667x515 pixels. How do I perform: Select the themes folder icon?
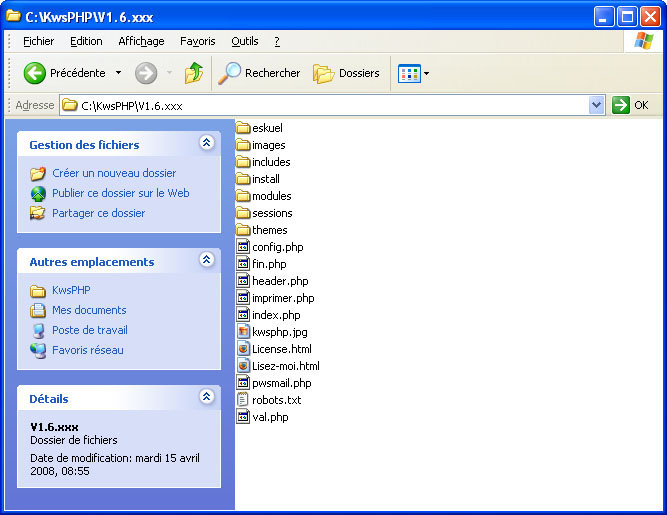[243, 230]
